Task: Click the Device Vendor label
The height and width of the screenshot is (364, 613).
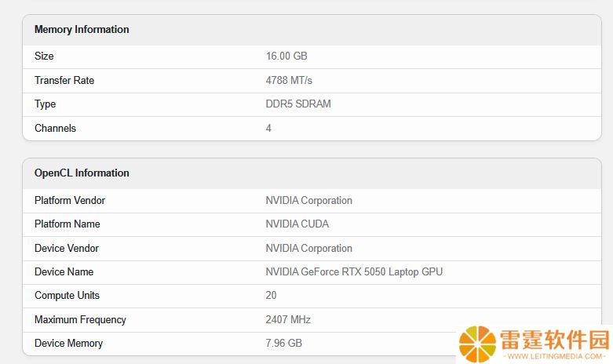Action: [x=67, y=248]
